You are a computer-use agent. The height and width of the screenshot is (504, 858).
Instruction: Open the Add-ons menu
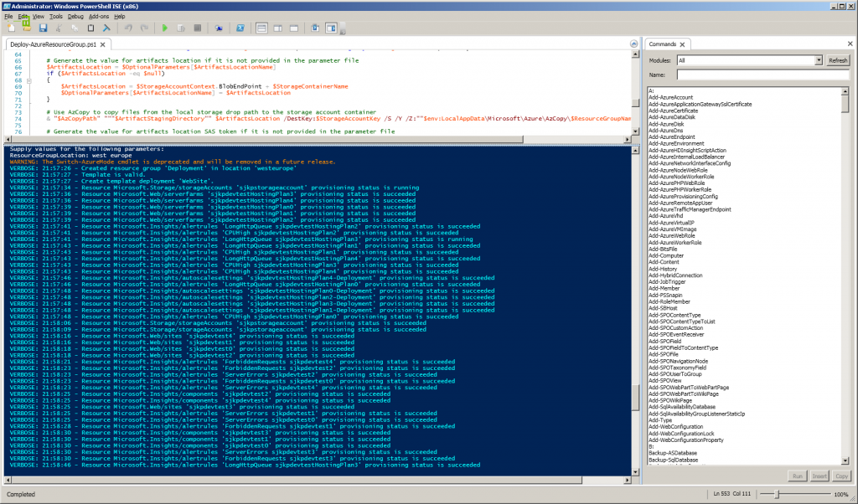tap(99, 16)
